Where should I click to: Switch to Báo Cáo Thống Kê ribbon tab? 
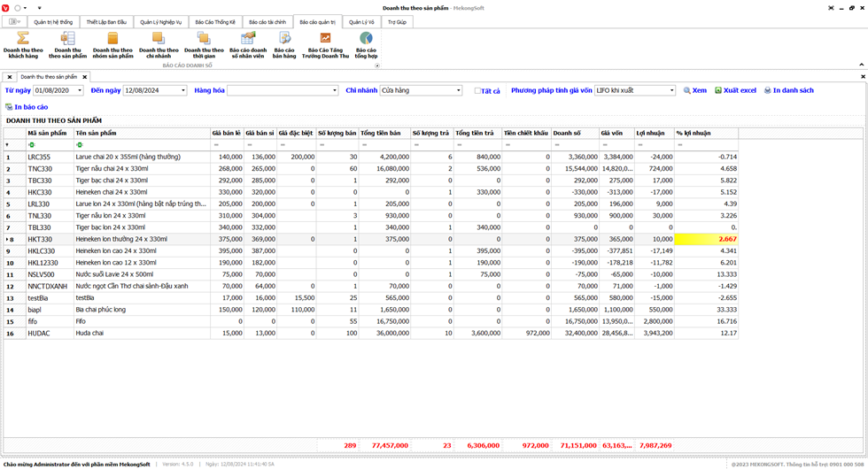click(x=214, y=21)
